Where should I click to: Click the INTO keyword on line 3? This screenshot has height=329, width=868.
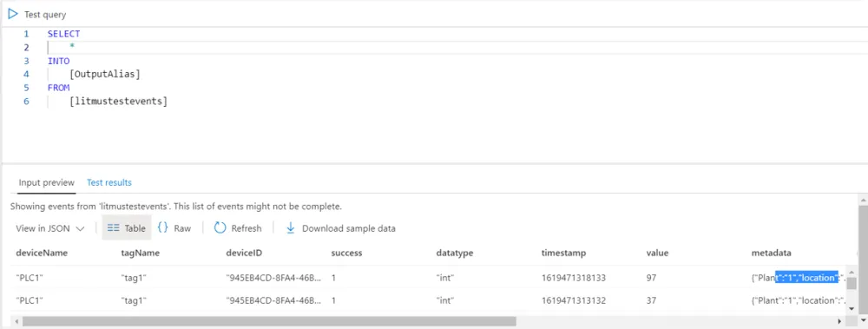pos(59,61)
